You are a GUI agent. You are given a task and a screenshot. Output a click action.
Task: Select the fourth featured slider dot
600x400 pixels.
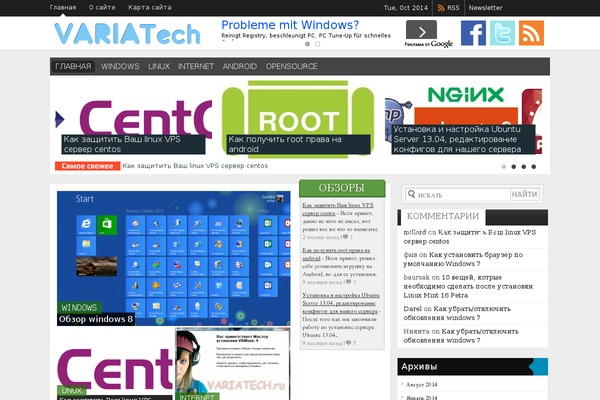(x=533, y=167)
